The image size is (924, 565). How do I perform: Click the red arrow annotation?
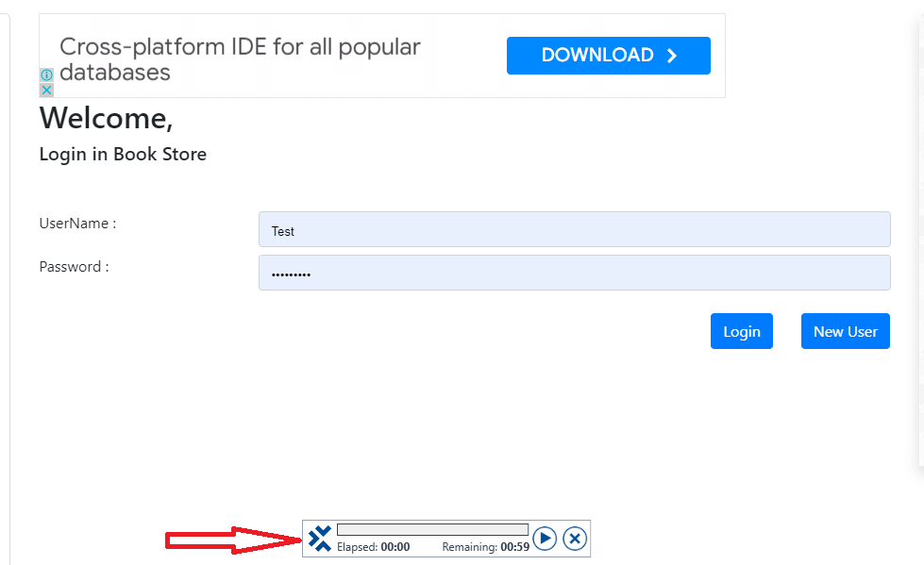pyautogui.click(x=233, y=540)
